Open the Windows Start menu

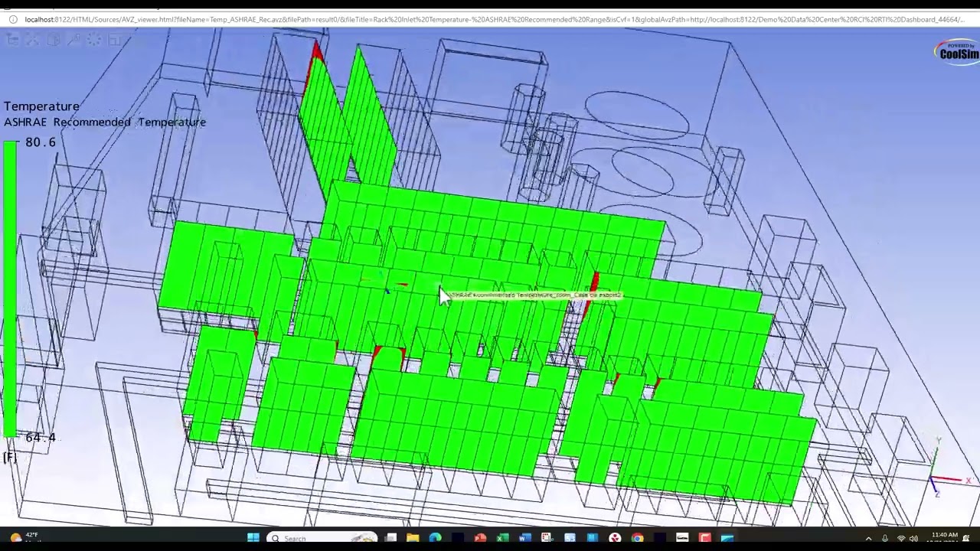[x=253, y=538]
